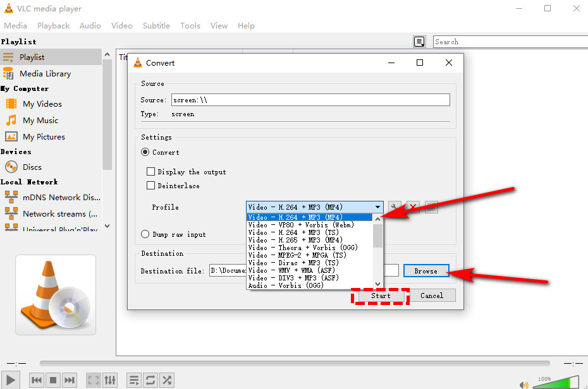Screen dimensions: 588x389
Task: Select the Network streams sidebar item
Action: 51,213
